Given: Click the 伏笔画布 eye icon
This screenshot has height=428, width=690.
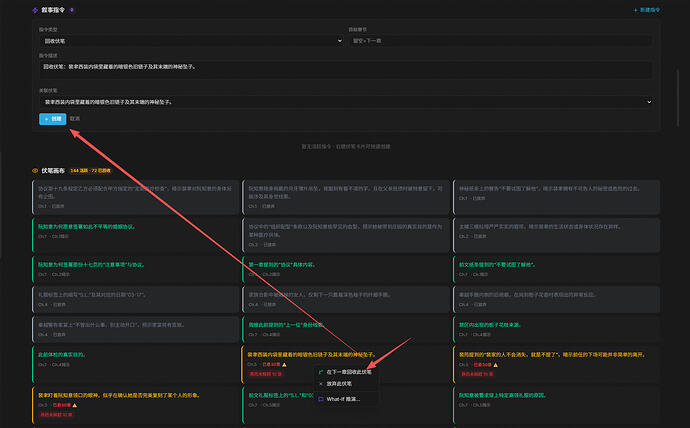Looking at the screenshot, I should (x=36, y=171).
